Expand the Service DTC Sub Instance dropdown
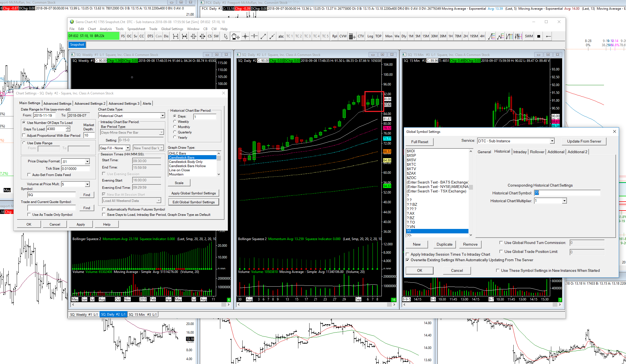The image size is (626, 364). (552, 141)
